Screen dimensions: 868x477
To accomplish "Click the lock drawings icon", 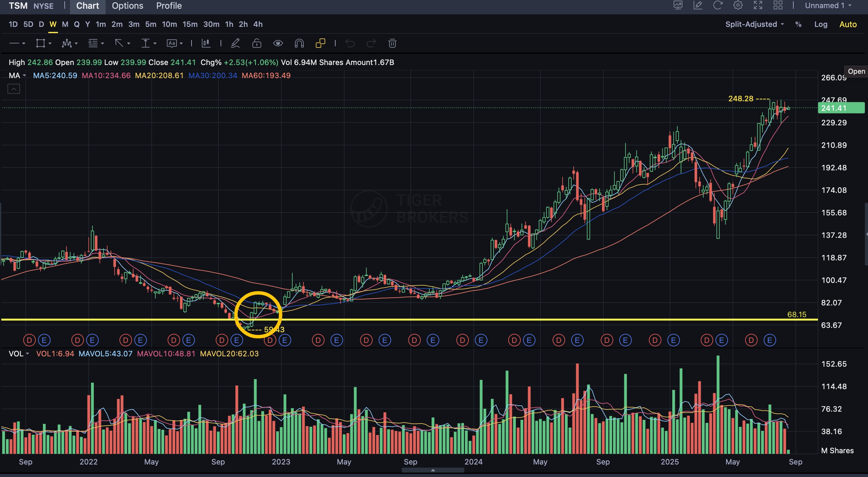I will tap(257, 43).
